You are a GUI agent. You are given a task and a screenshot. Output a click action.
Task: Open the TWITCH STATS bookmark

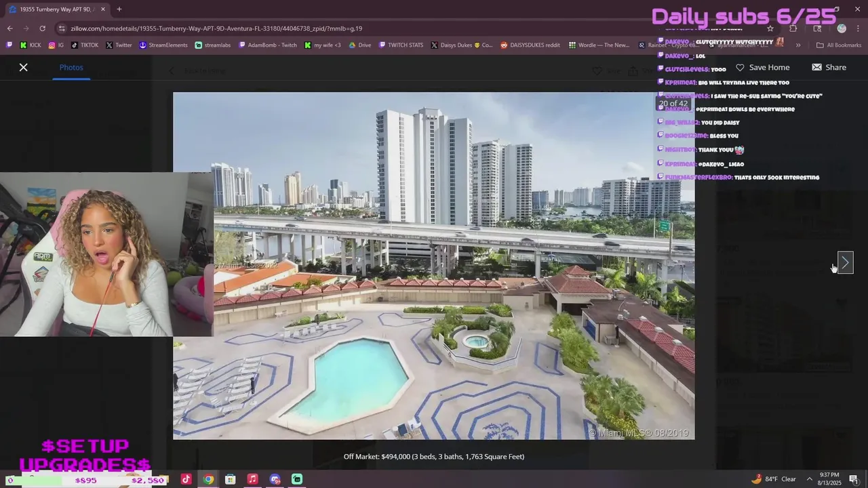401,45
